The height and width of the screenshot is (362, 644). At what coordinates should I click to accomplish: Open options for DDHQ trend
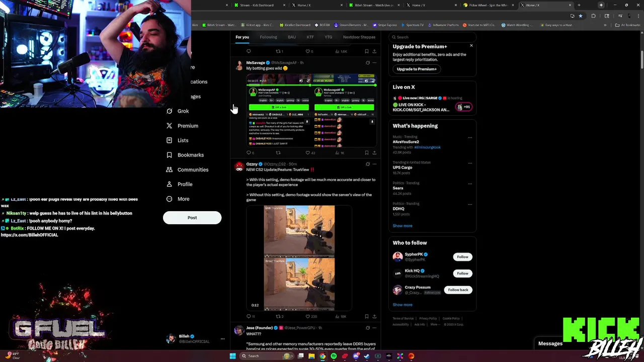[470, 204]
